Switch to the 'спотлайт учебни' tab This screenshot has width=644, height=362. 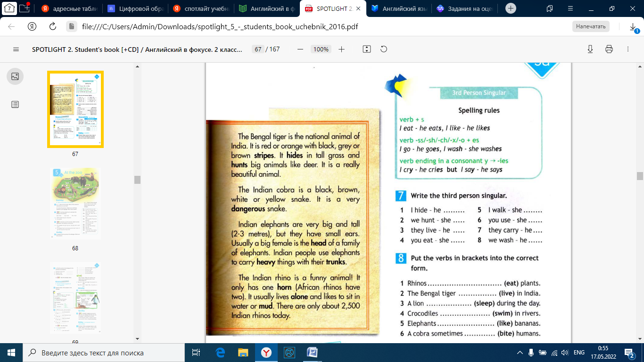pyautogui.click(x=200, y=8)
